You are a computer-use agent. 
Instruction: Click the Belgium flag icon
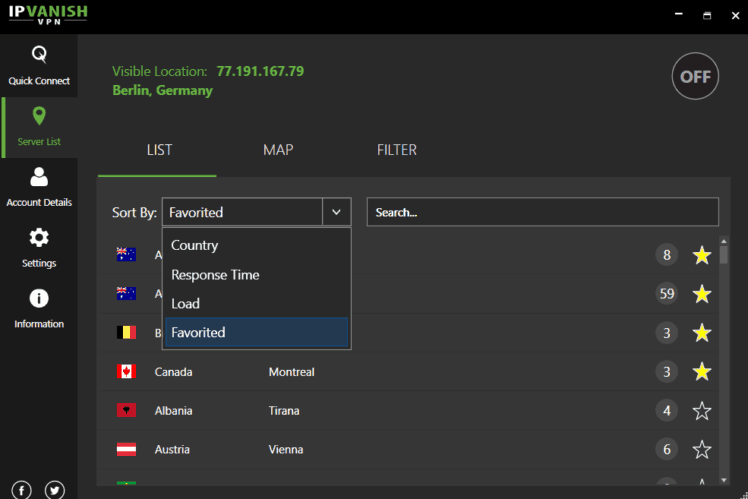click(x=126, y=333)
